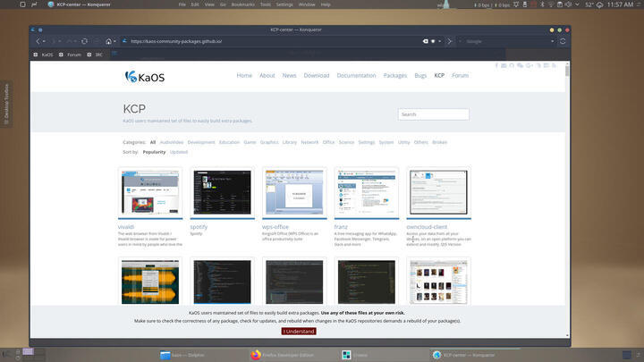
Task: Open the franz package thumbnail
Action: point(367,192)
